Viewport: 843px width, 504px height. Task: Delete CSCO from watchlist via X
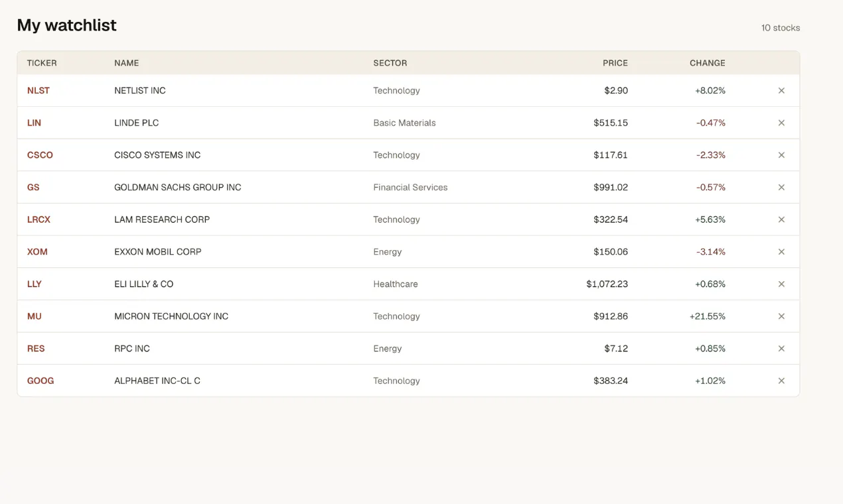781,155
